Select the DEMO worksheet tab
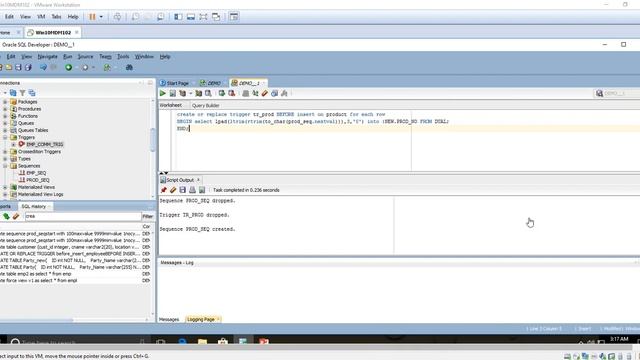640x360 pixels. click(x=211, y=83)
